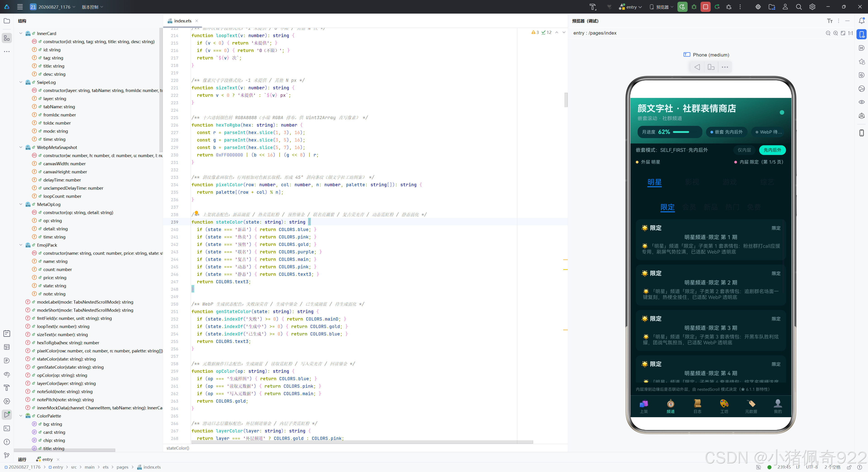Screen dimensions: 868x472
Task: Collapse the InnerCard class node
Action: [21, 33]
